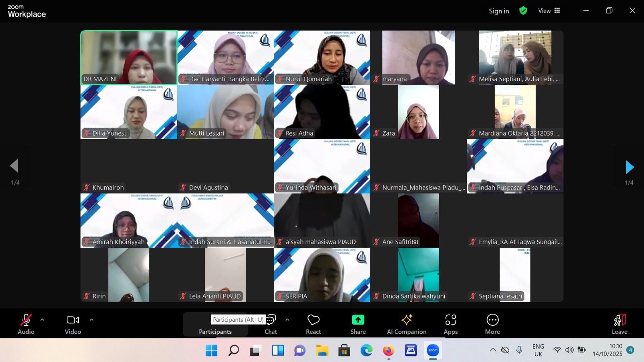Start camera with the Video button
Image resolution: width=644 pixels, height=362 pixels.
pyautogui.click(x=73, y=324)
